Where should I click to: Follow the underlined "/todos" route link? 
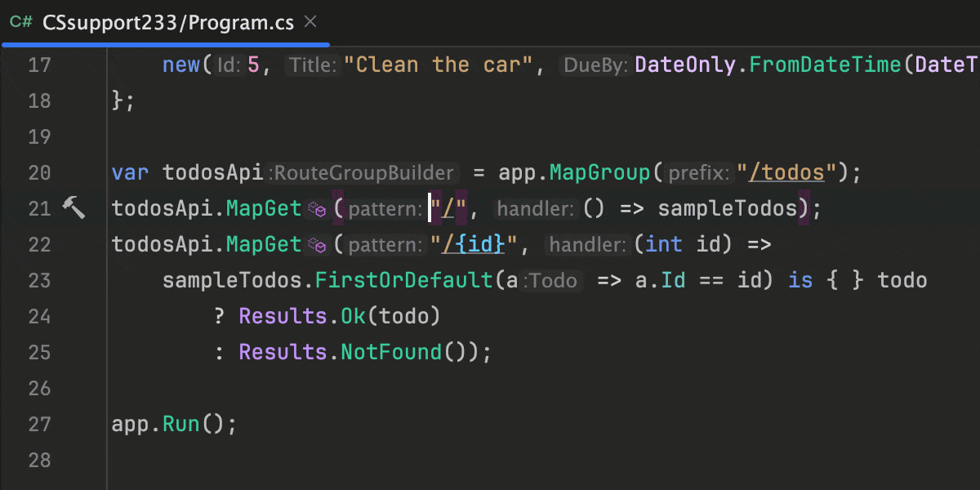pyautogui.click(x=786, y=172)
